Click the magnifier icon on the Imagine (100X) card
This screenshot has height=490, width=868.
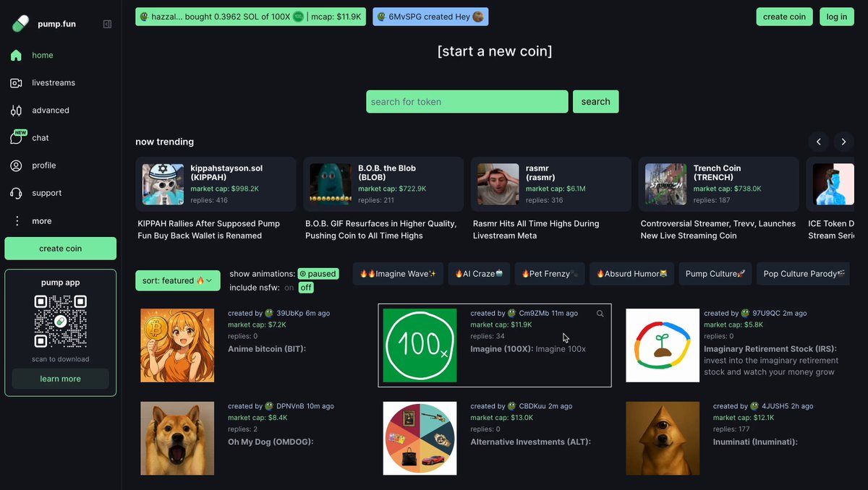pyautogui.click(x=600, y=314)
